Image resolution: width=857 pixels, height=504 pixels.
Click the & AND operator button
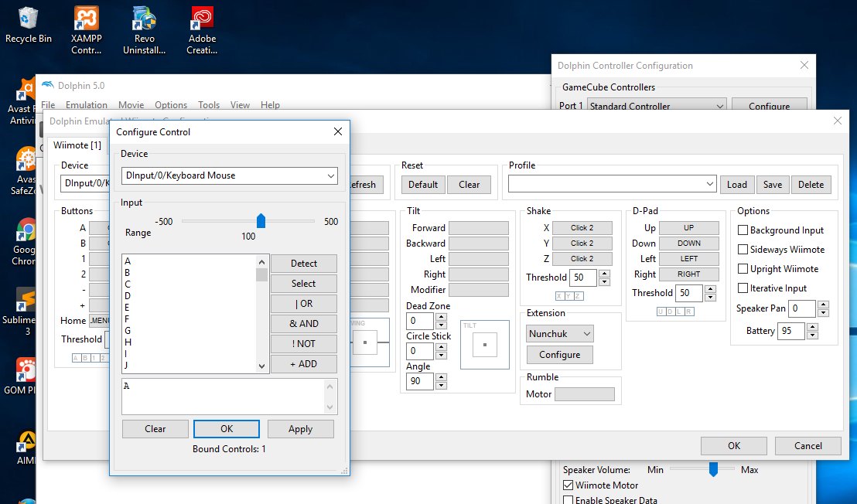pos(303,323)
